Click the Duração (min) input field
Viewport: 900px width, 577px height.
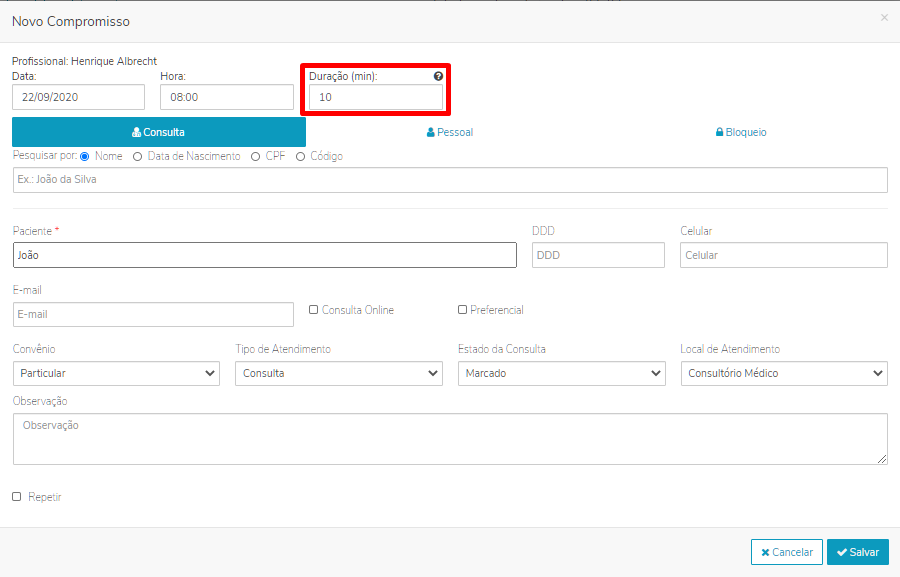[376, 97]
